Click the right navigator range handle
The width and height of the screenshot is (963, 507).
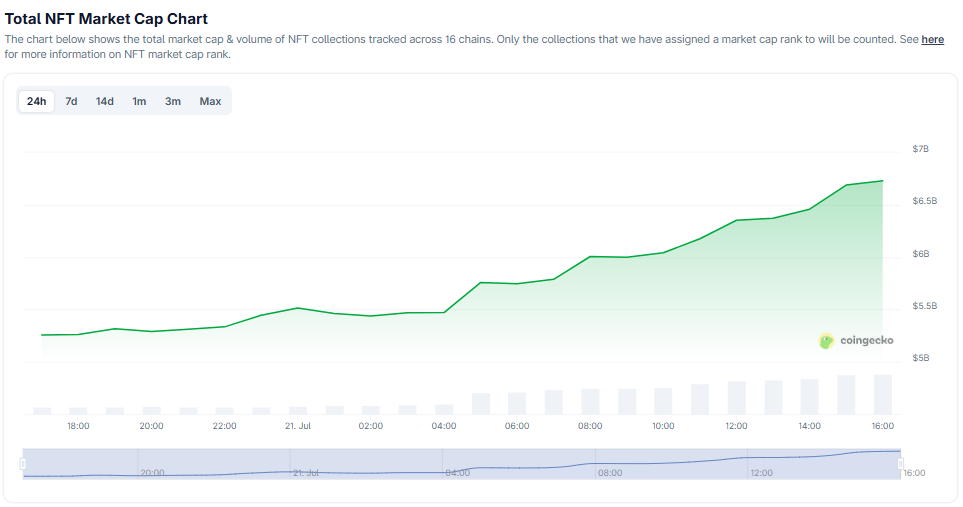(x=900, y=463)
